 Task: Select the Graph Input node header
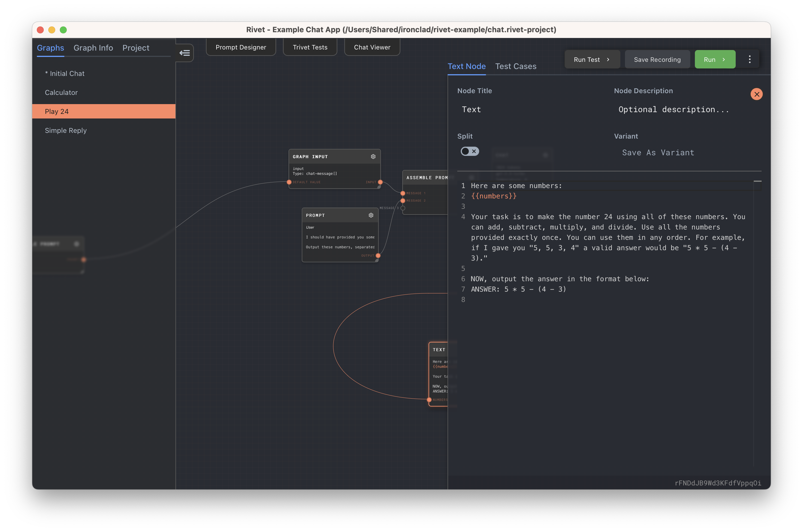334,157
